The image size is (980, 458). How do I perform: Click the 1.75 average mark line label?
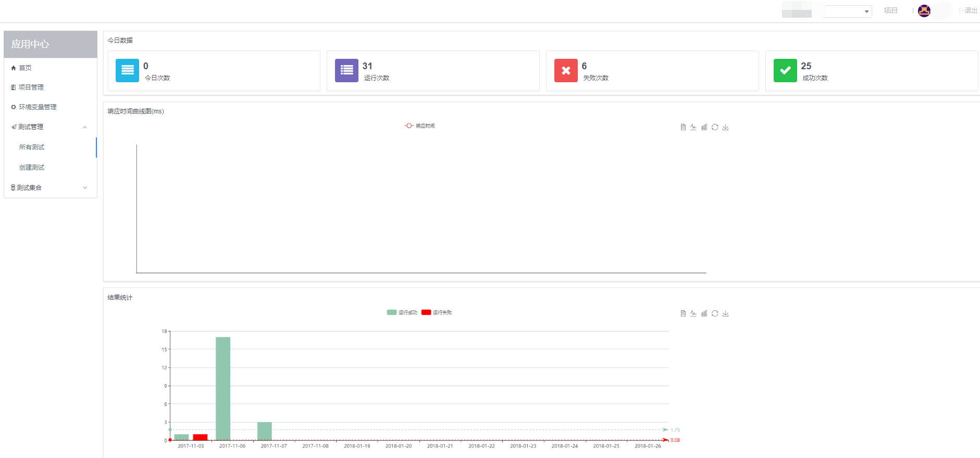click(x=675, y=430)
